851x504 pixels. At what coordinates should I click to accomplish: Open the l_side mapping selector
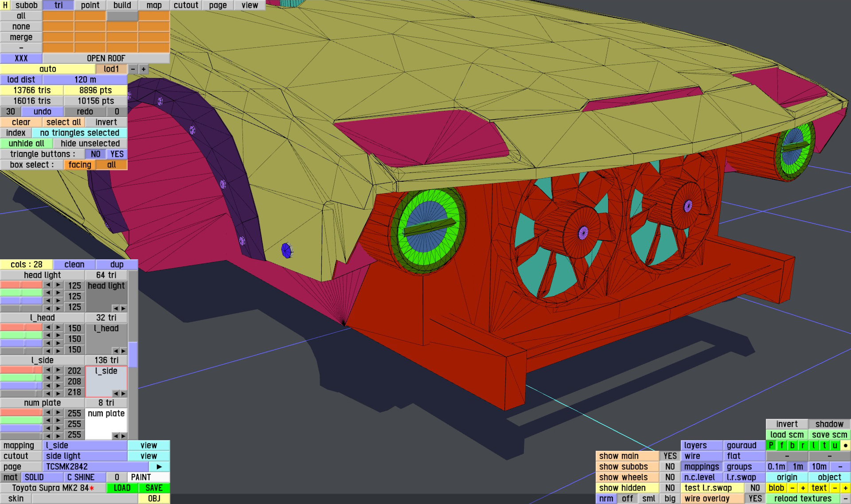click(x=85, y=445)
